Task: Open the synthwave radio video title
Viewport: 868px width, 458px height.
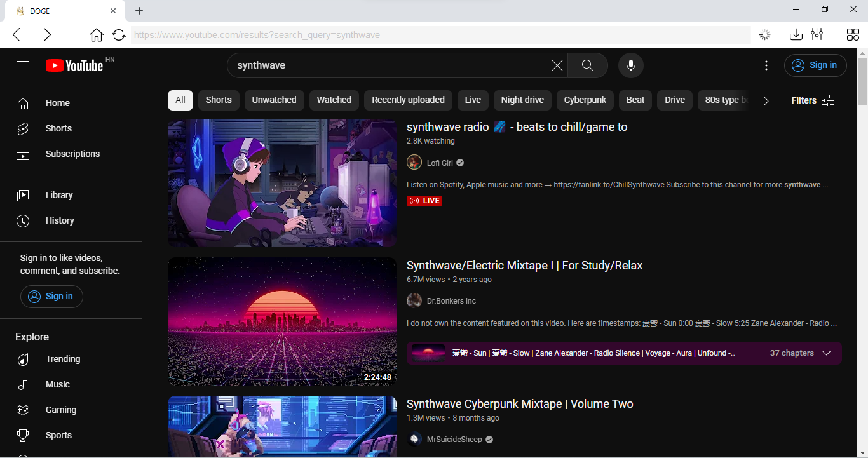Action: pyautogui.click(x=517, y=127)
